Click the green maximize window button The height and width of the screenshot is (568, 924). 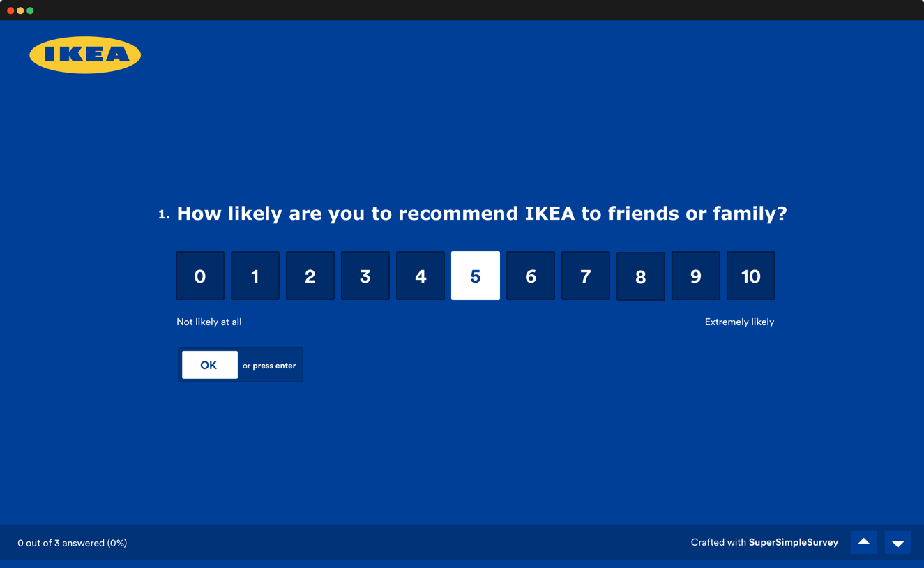[30, 10]
